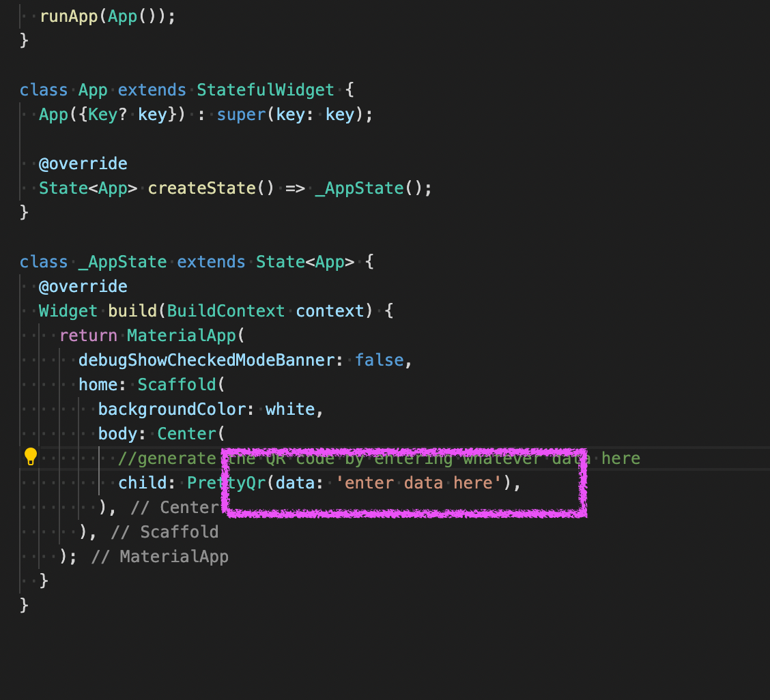Image resolution: width=770 pixels, height=700 pixels.
Task: Click inside the pink highlighted code region
Action: tap(403, 482)
